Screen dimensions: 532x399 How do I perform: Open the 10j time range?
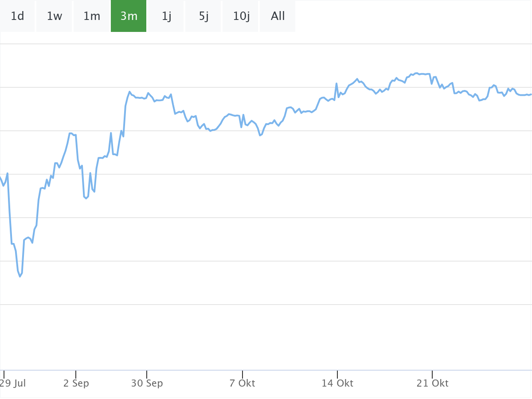[241, 16]
